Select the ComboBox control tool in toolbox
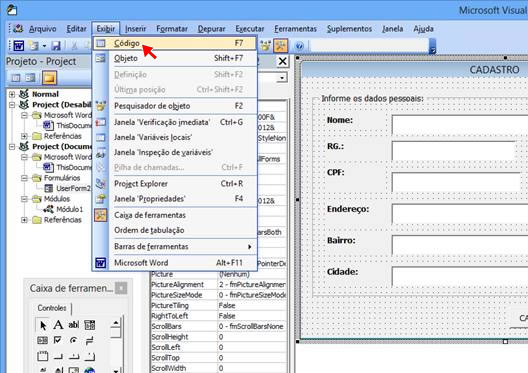528x373 pixels. coord(89,325)
